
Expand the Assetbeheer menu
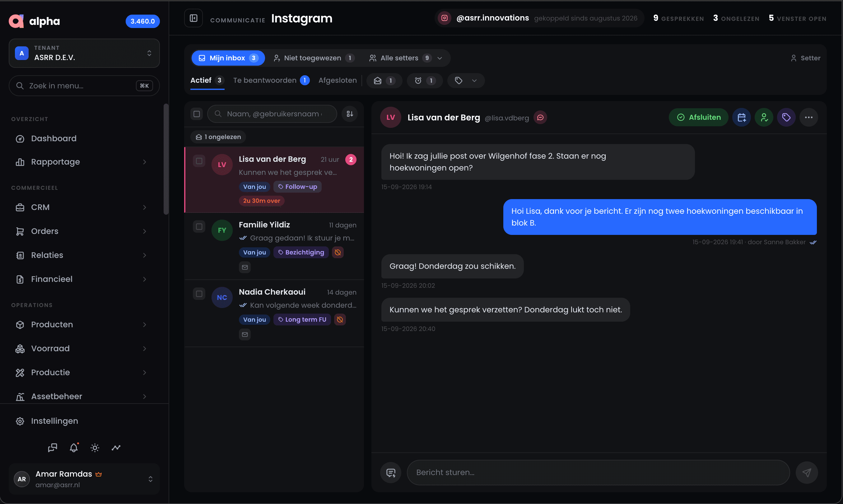click(84, 396)
